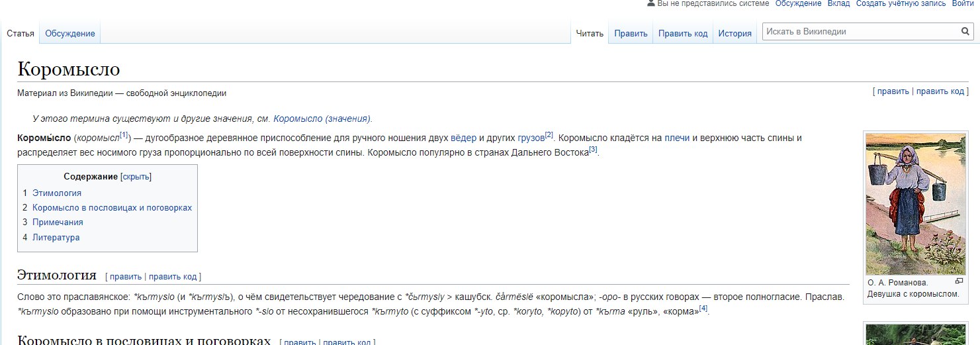Screen dimensions: 980x345
Task: Enlarge the Romanova image via magnify icon
Action: pos(959,281)
